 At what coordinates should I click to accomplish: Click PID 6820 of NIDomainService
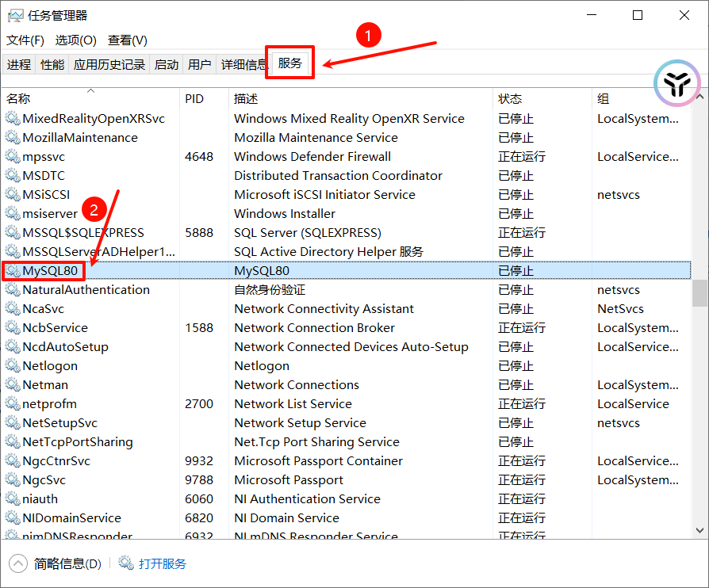(199, 518)
